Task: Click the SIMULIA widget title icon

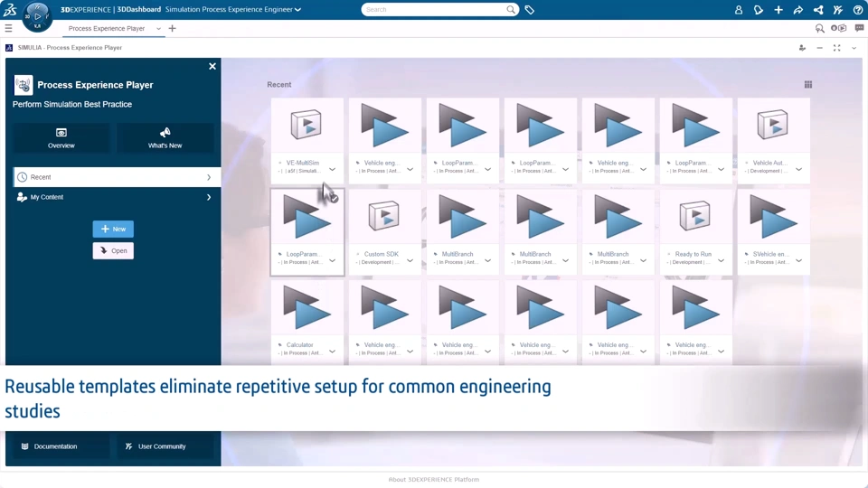Action: coord(9,48)
